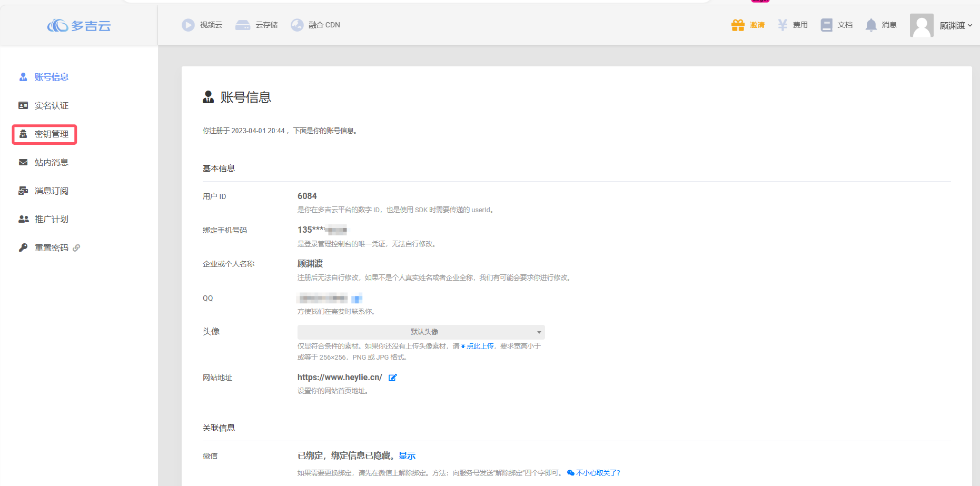Click the 邀请 gift icon
The width and height of the screenshot is (980, 486).
pyautogui.click(x=738, y=25)
